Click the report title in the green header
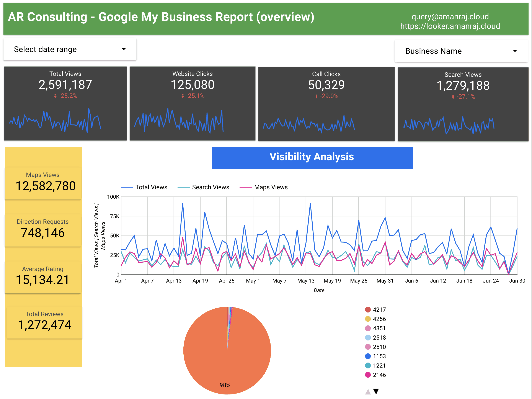532x399 pixels. pos(161,17)
